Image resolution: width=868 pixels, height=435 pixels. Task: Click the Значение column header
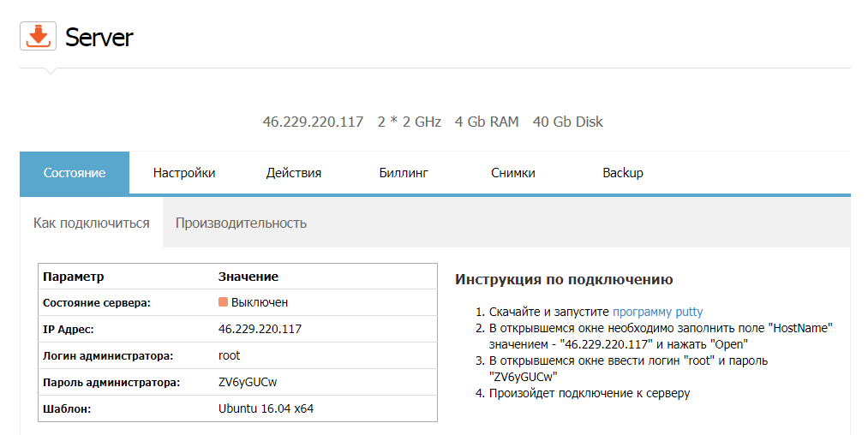(248, 277)
